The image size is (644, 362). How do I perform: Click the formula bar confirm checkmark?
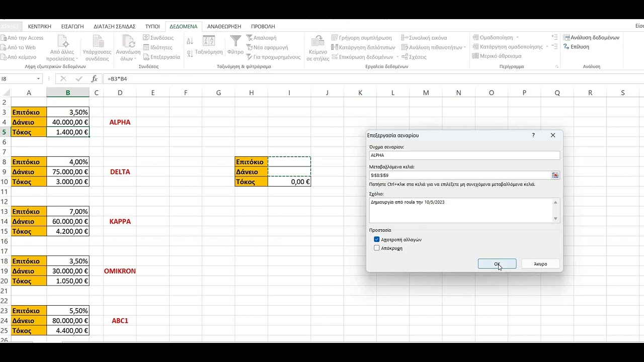click(x=78, y=79)
